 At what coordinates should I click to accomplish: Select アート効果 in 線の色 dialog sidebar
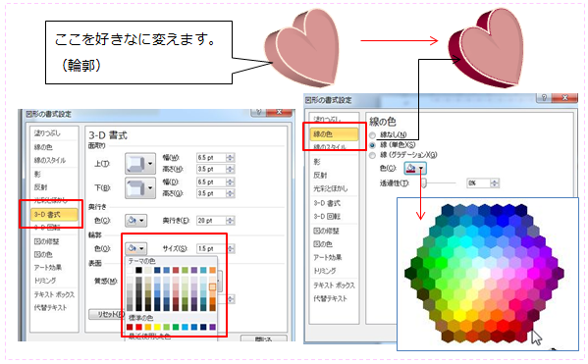point(328,257)
